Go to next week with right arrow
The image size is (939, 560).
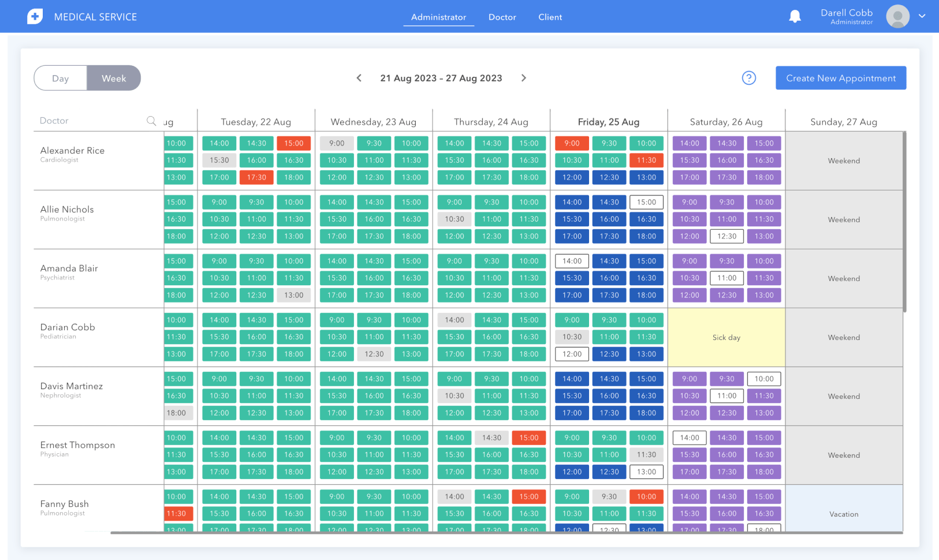[x=524, y=78]
